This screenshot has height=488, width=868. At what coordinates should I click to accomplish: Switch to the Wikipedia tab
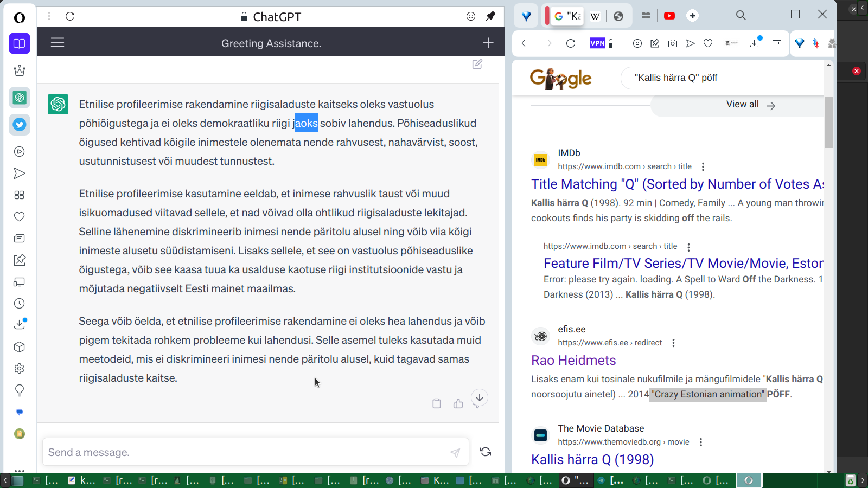(x=595, y=16)
